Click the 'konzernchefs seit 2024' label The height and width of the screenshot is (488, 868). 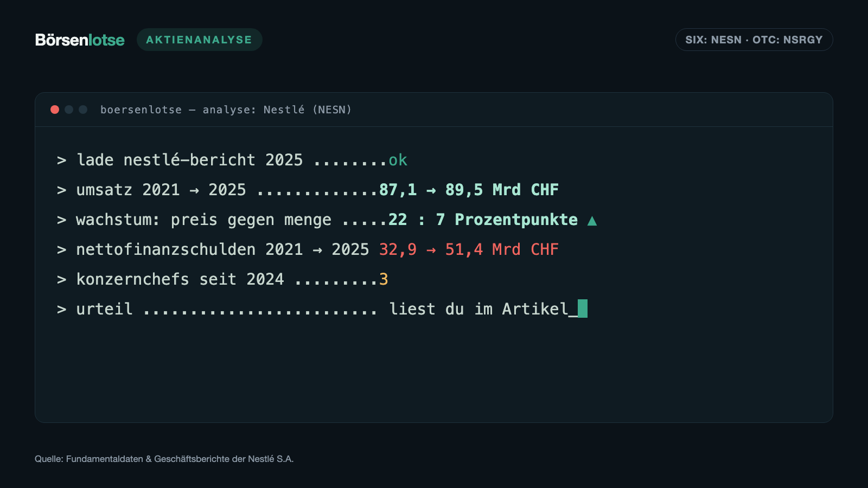[x=180, y=279]
